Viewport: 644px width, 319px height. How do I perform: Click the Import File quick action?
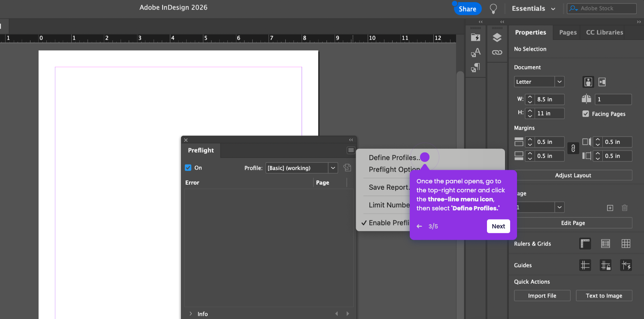tap(542, 295)
